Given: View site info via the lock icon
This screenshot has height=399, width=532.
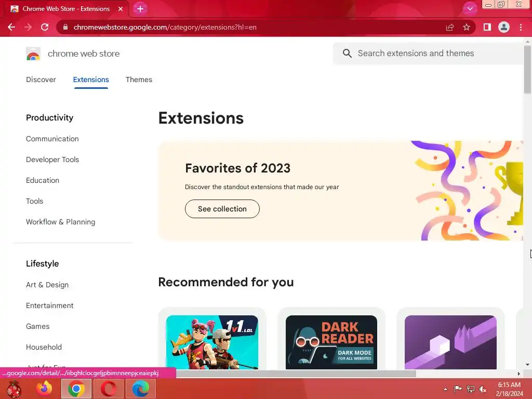Looking at the screenshot, I should pyautogui.click(x=65, y=27).
